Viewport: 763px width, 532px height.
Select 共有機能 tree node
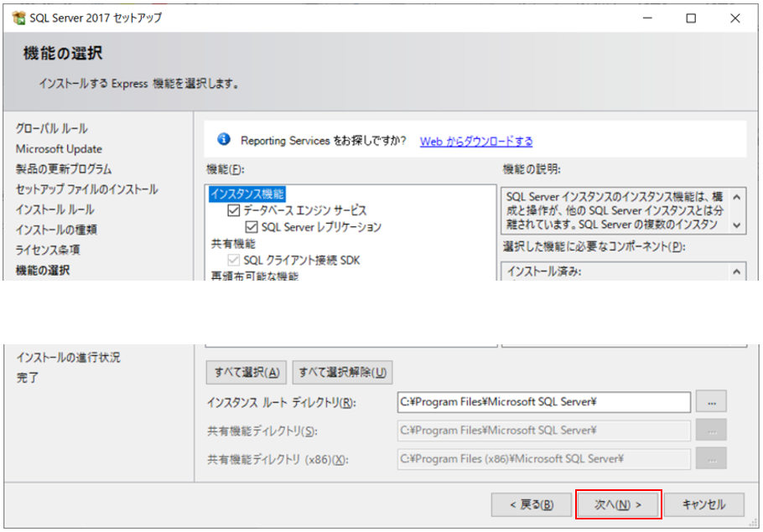pos(233,244)
